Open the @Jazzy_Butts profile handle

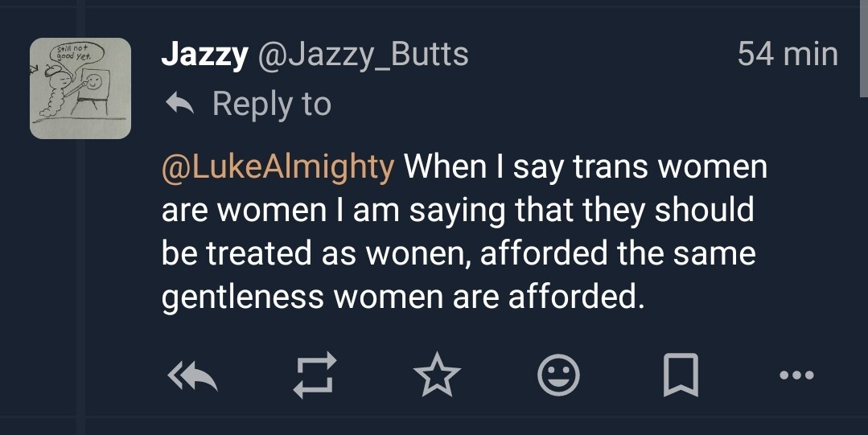click(362, 55)
